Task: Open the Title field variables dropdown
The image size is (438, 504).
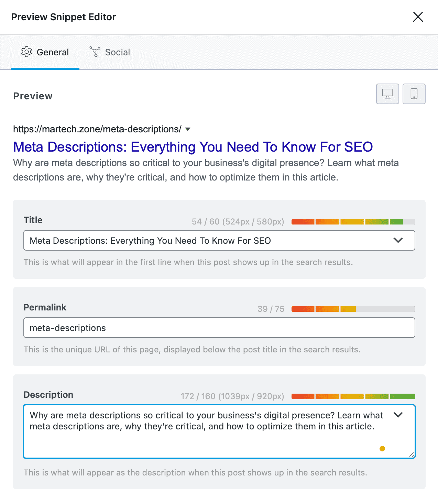Action: (398, 240)
